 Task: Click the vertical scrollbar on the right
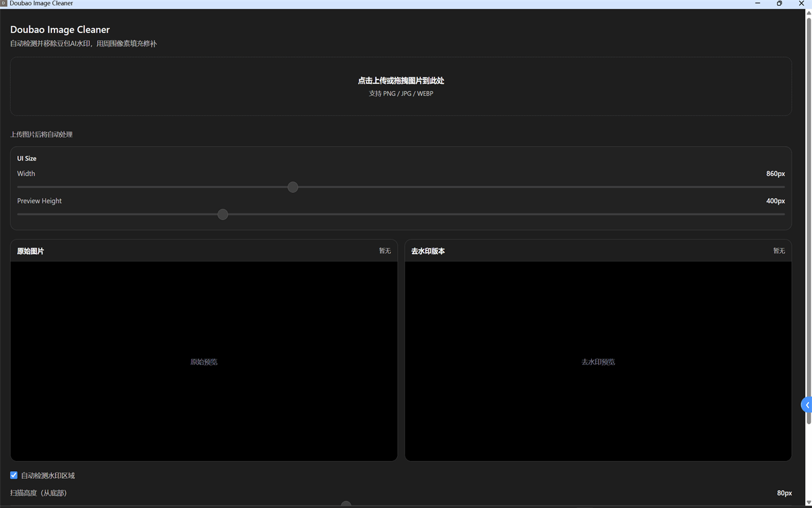[809, 222]
